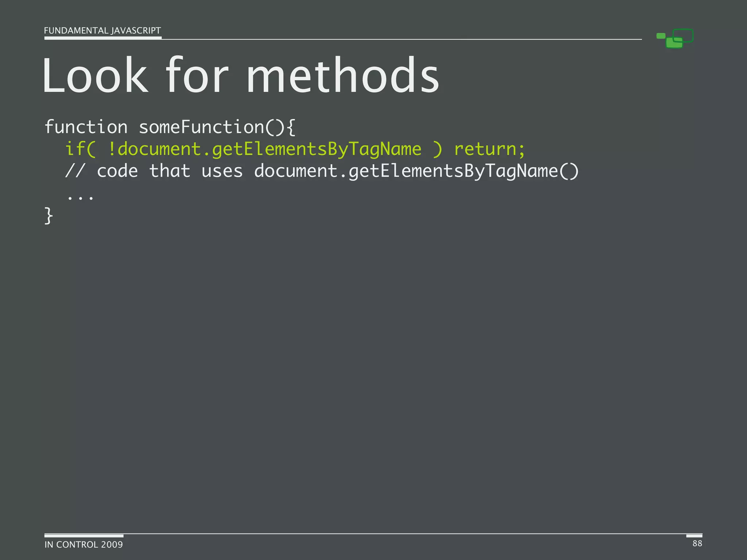Image resolution: width=747 pixels, height=560 pixels.
Task: Click the '...' ellipsis code line
Action: 80,198
